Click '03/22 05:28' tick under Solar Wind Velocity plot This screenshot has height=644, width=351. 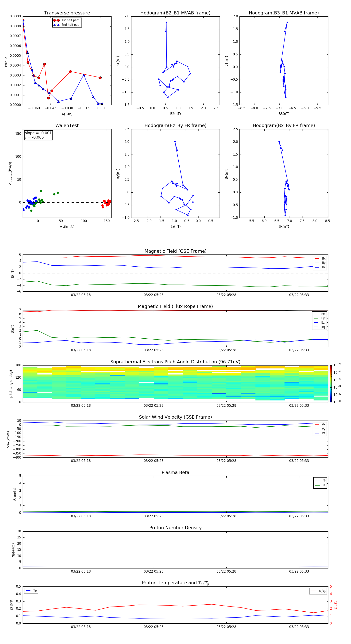(226, 461)
